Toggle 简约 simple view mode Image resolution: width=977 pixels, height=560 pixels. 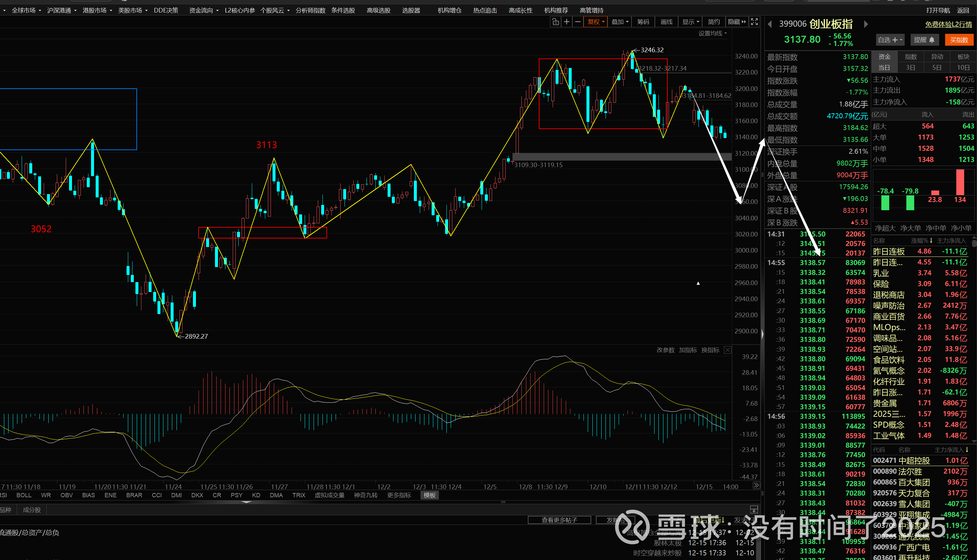(x=714, y=22)
